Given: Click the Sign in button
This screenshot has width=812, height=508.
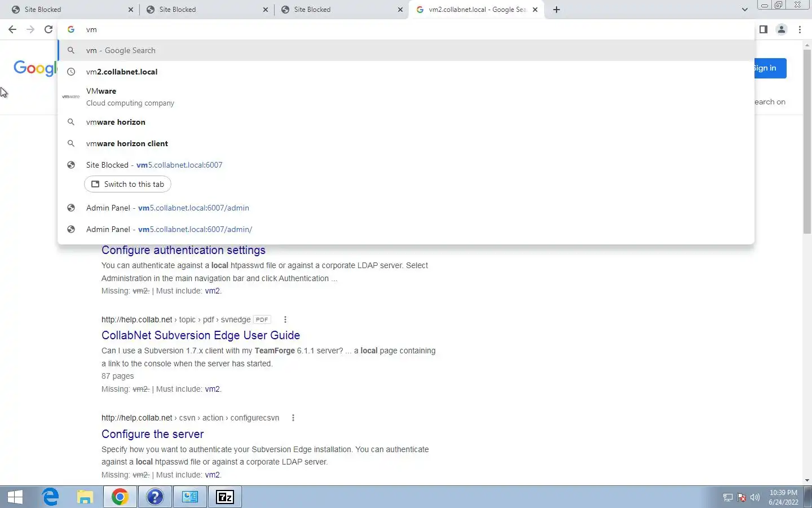Looking at the screenshot, I should coord(770,68).
